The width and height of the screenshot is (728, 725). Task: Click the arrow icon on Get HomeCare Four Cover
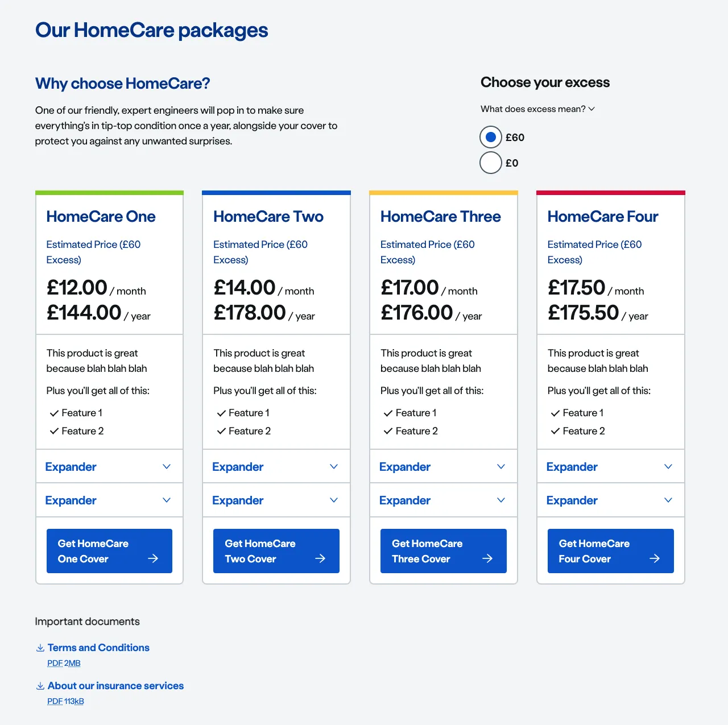(654, 558)
